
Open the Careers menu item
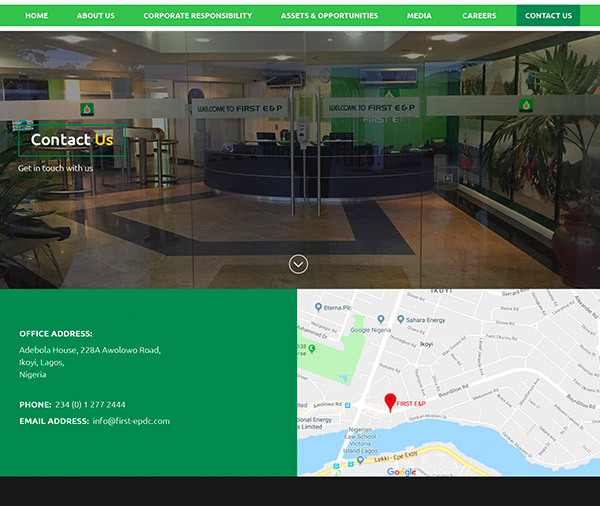pos(479,16)
